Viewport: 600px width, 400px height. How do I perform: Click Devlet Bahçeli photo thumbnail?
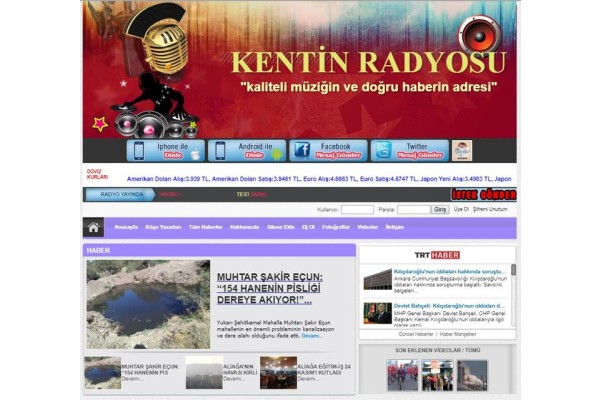pyautogui.click(x=377, y=313)
